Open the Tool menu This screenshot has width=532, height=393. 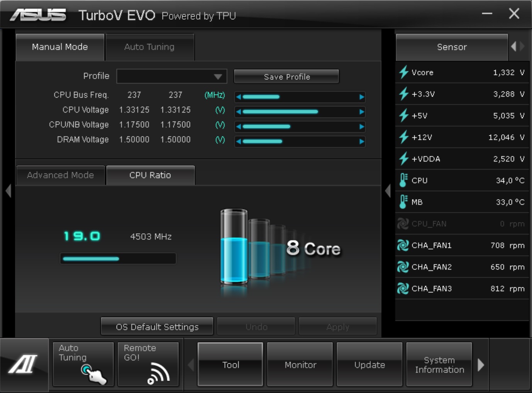tap(230, 364)
